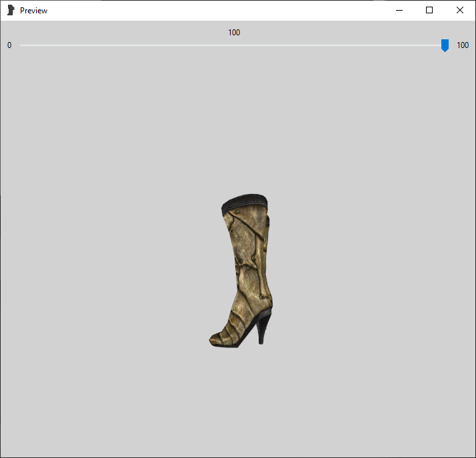Click the slider maximum label 100 at right

click(463, 45)
